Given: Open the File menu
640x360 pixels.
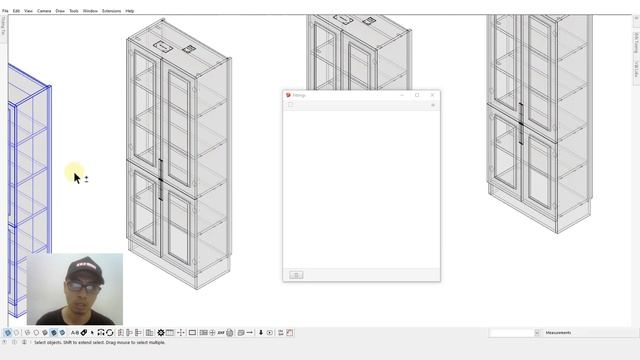Looking at the screenshot, I should (x=5, y=11).
